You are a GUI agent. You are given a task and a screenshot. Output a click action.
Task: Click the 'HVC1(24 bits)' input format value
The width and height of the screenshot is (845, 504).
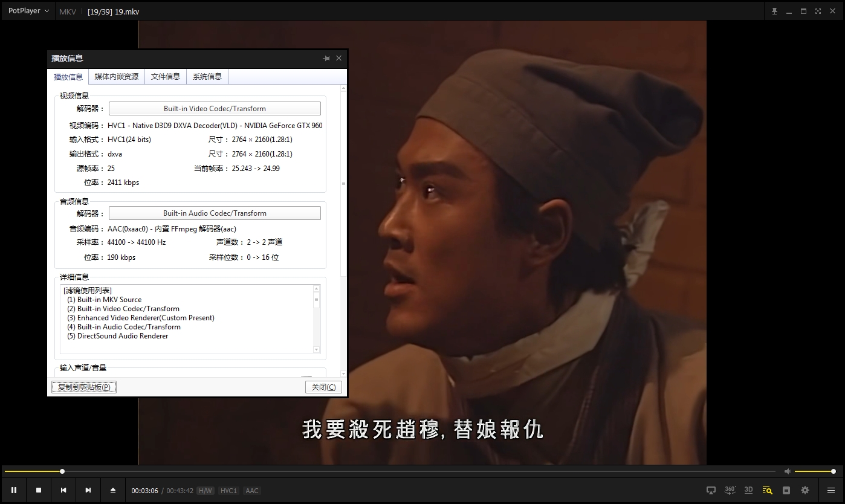click(x=129, y=140)
